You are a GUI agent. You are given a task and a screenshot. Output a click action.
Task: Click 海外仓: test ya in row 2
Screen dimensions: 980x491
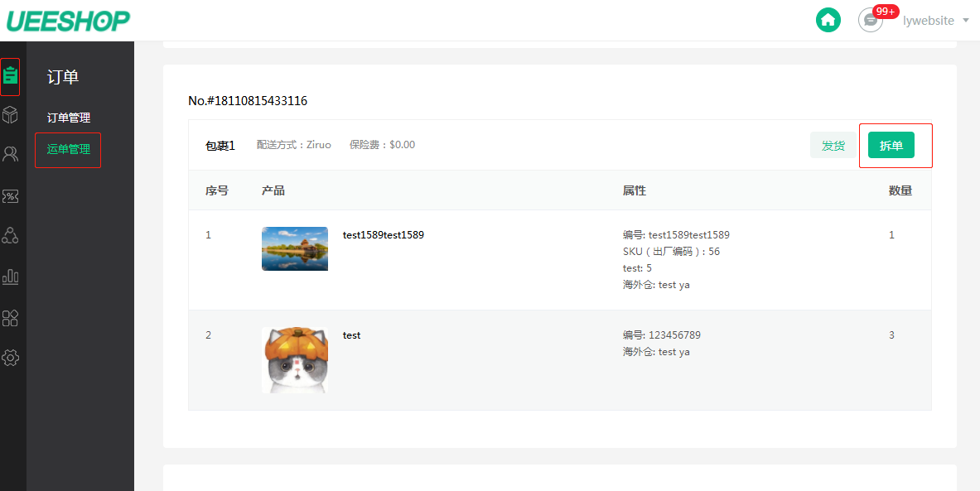point(656,352)
